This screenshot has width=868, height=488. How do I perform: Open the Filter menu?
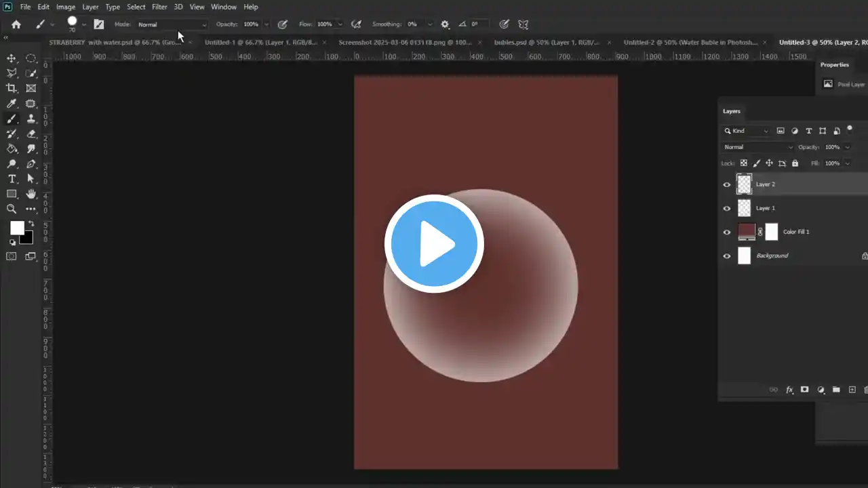(x=159, y=7)
